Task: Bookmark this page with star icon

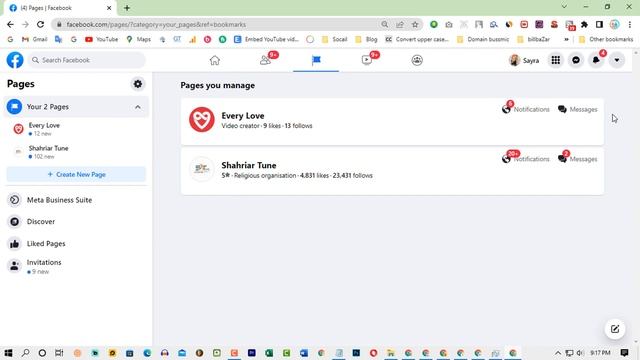Action: coord(415,24)
